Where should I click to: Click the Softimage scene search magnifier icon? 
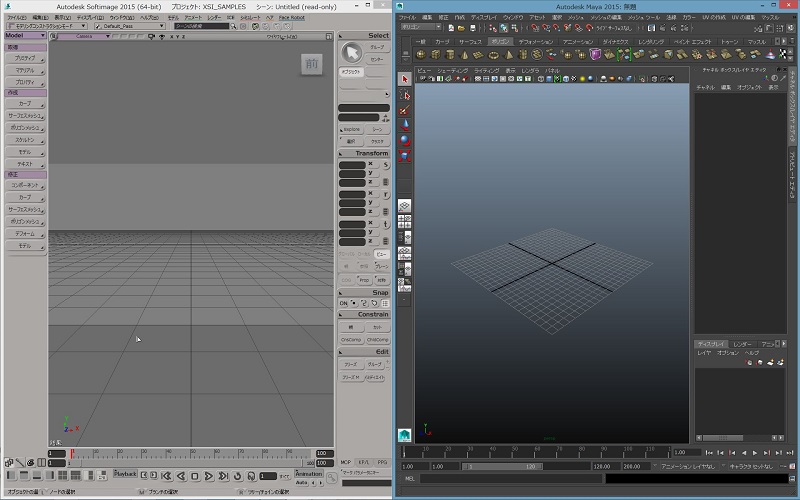point(233,26)
